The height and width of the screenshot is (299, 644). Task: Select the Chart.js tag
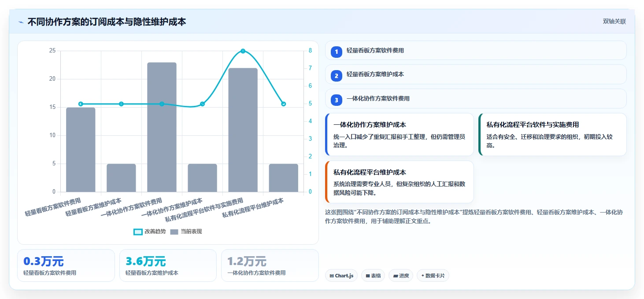(341, 276)
